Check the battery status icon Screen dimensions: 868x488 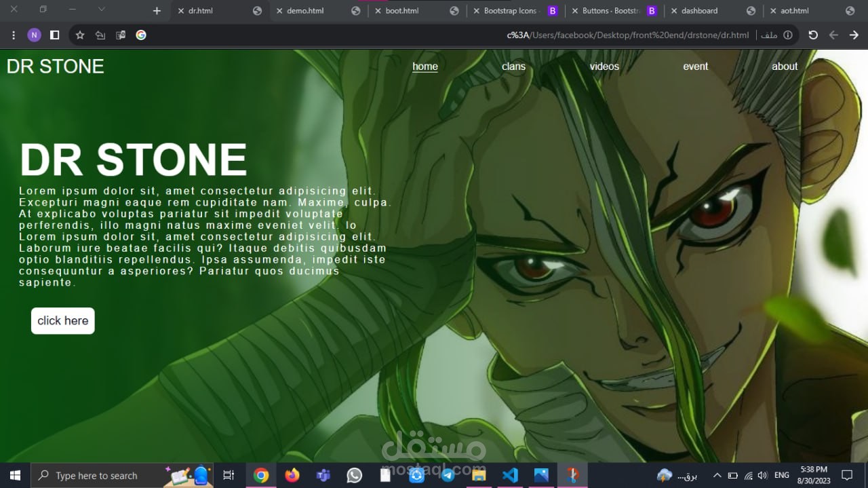click(733, 475)
